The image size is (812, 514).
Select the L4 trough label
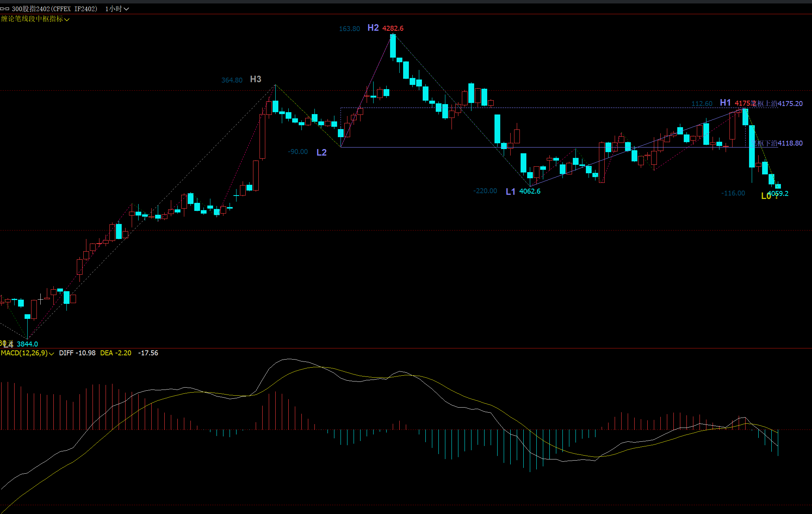[8, 345]
